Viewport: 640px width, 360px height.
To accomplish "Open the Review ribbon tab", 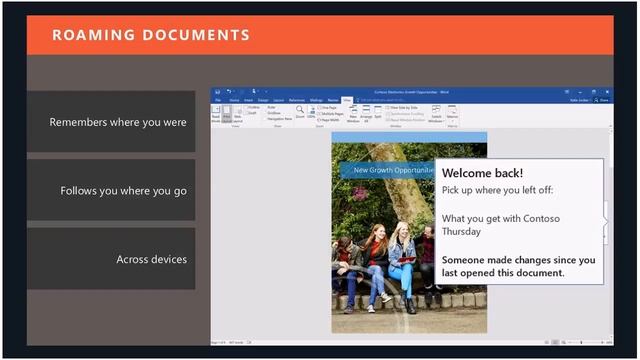I will tap(333, 100).
